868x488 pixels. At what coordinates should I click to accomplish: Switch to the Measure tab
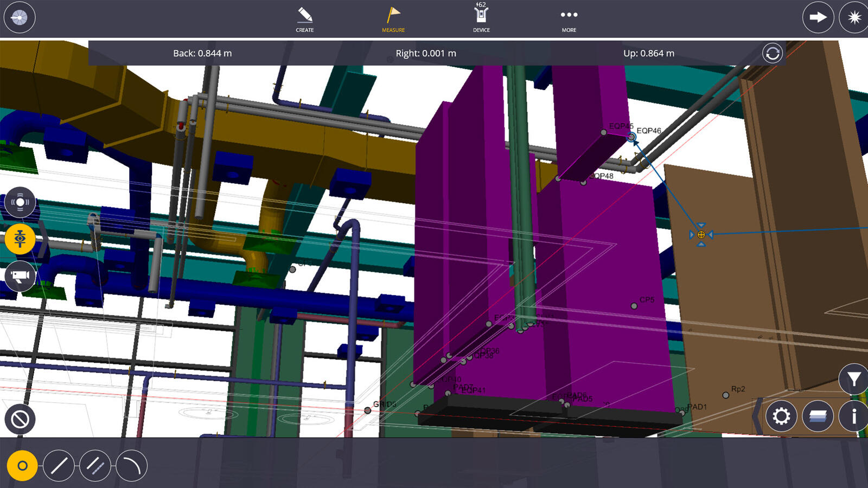coord(393,16)
